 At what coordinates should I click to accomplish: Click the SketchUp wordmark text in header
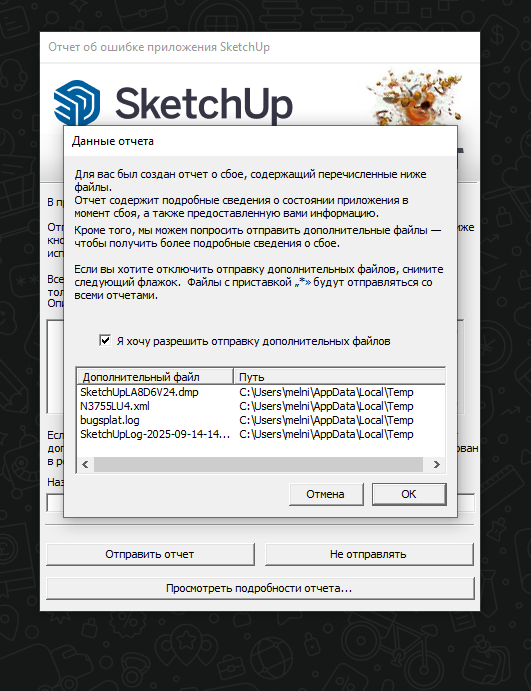[x=204, y=104]
